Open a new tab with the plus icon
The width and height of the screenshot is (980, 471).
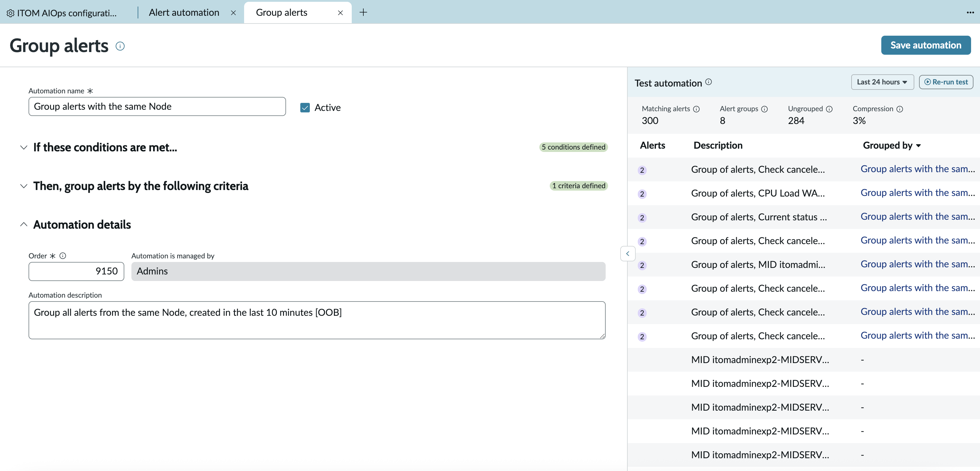click(x=363, y=12)
